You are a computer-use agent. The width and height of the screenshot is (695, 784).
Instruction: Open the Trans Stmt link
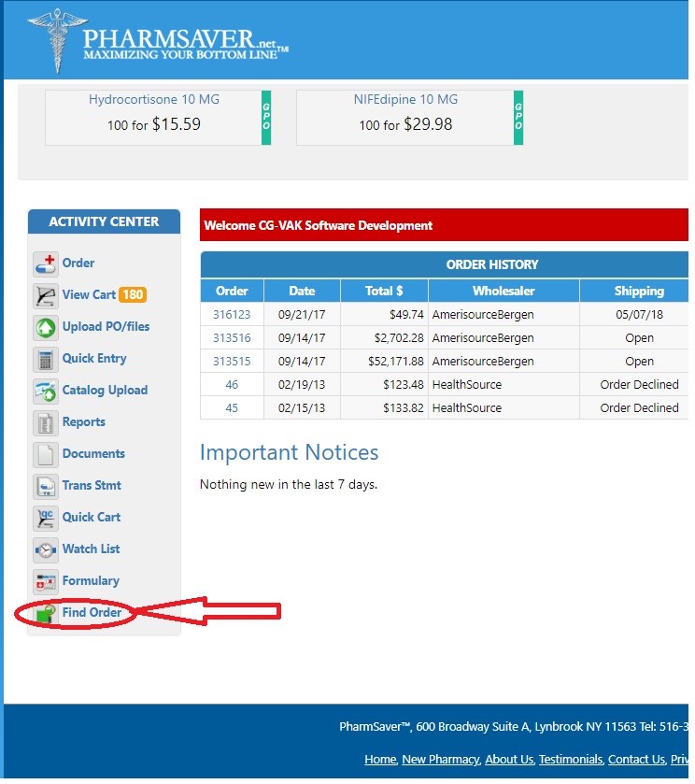(92, 485)
